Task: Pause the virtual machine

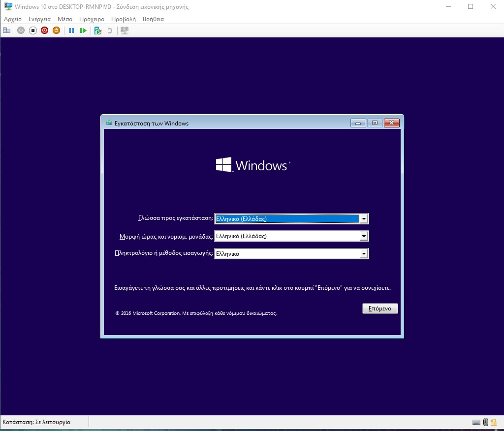Action: point(71,31)
